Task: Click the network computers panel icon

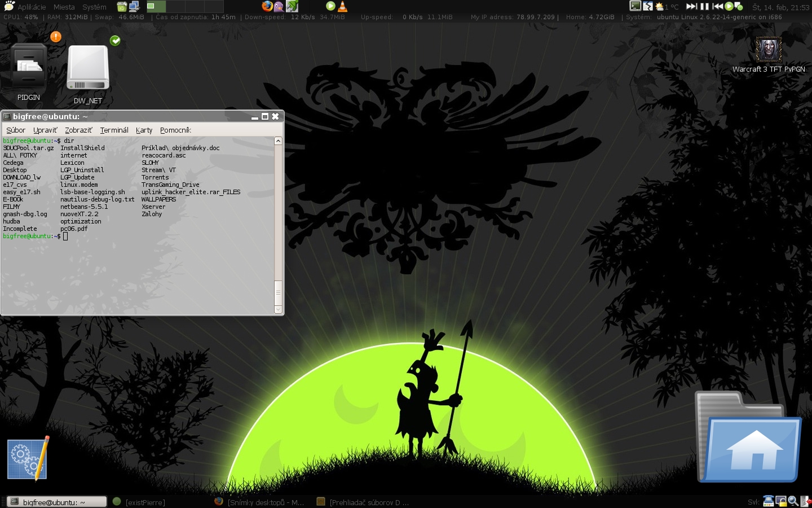Action: point(134,7)
